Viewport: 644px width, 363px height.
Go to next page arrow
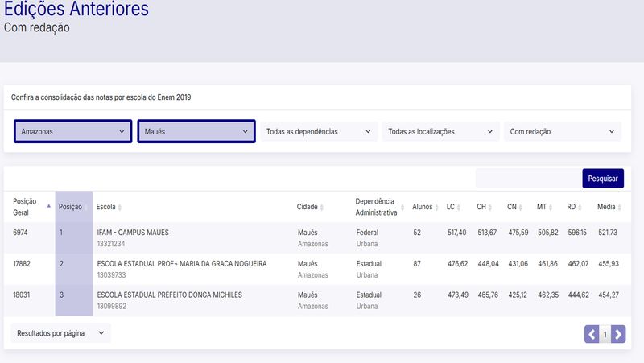[x=617, y=333]
